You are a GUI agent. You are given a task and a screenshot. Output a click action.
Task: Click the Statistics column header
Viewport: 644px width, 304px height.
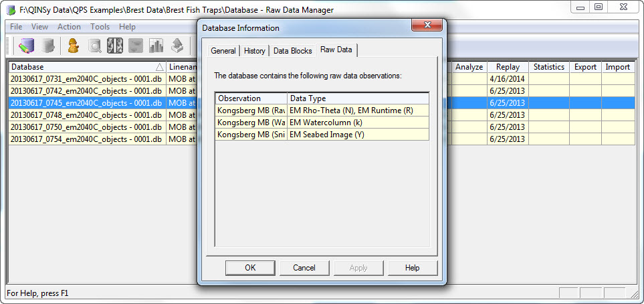[549, 67]
